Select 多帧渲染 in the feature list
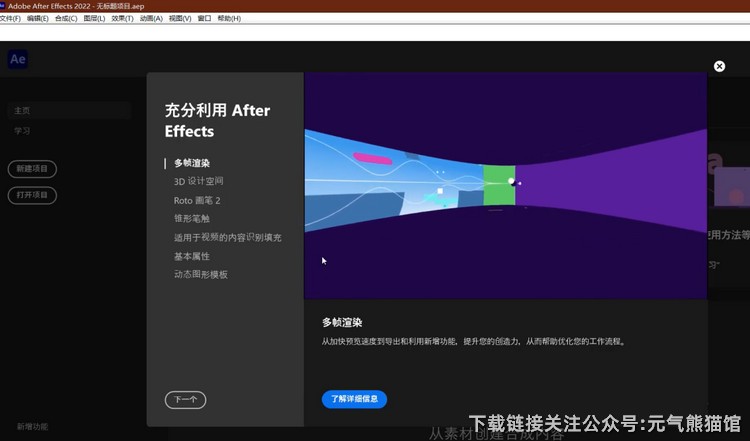 [x=192, y=163]
